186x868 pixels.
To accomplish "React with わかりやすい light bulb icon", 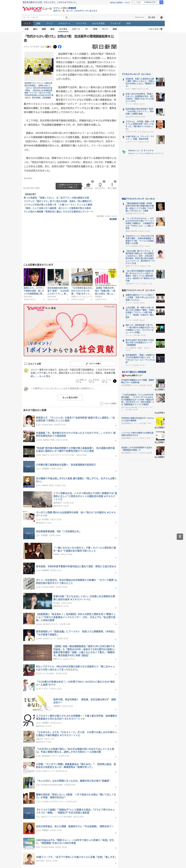I will click(x=100, y=185).
